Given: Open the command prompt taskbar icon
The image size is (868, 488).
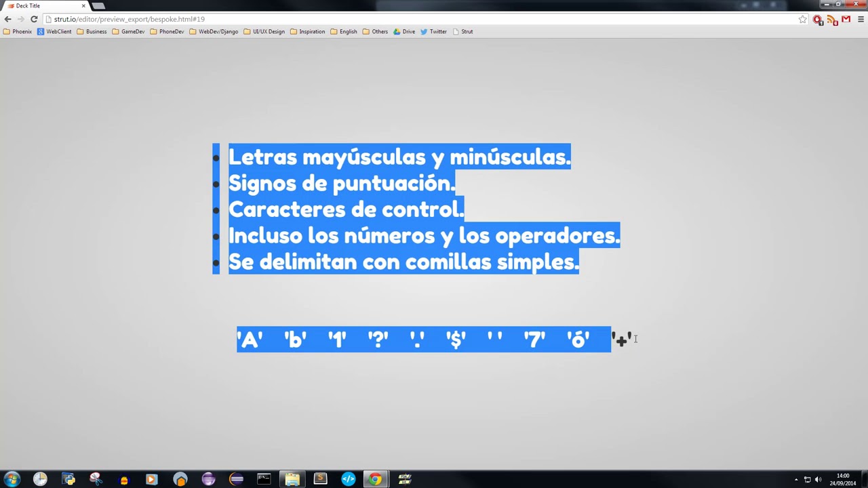Looking at the screenshot, I should point(264,479).
